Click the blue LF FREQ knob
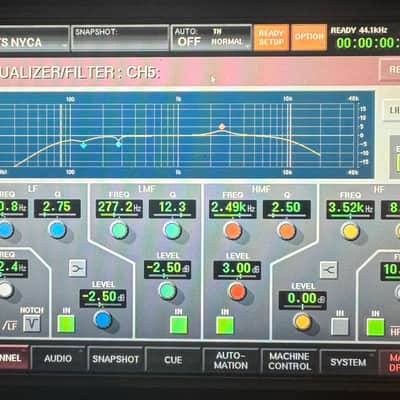This screenshot has height=400, width=400. tap(5, 230)
